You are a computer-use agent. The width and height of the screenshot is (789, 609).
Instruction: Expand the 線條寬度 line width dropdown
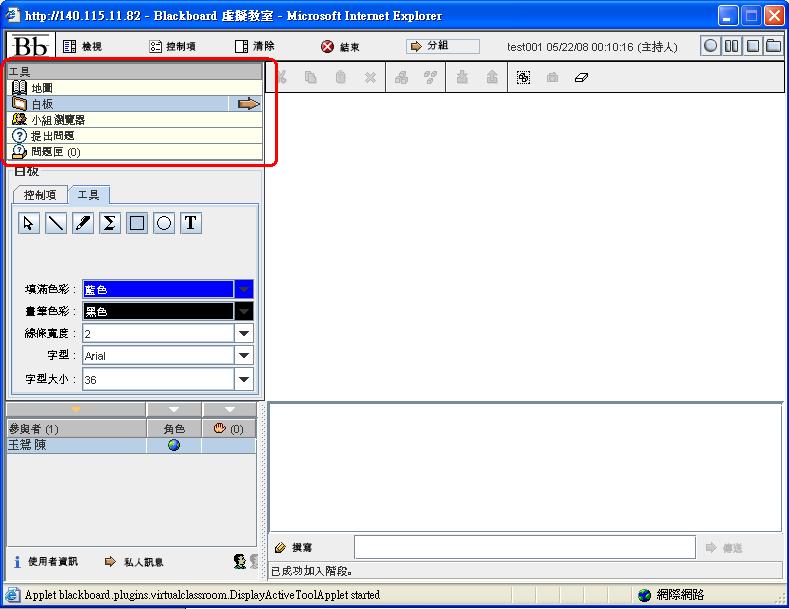point(244,333)
